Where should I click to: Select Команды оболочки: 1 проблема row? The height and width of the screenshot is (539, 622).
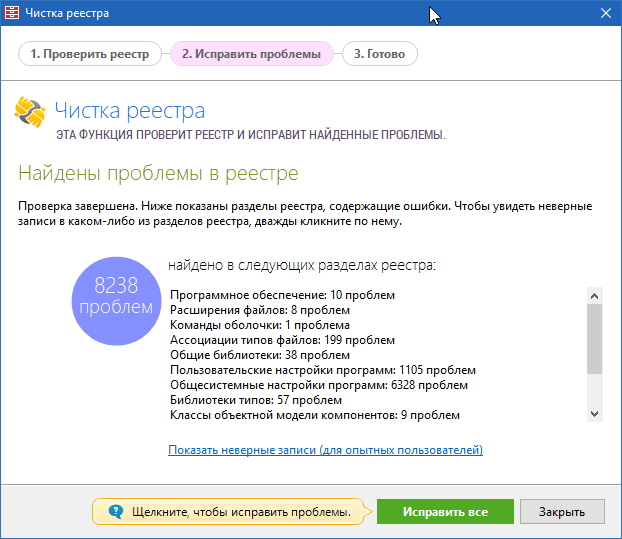point(260,325)
